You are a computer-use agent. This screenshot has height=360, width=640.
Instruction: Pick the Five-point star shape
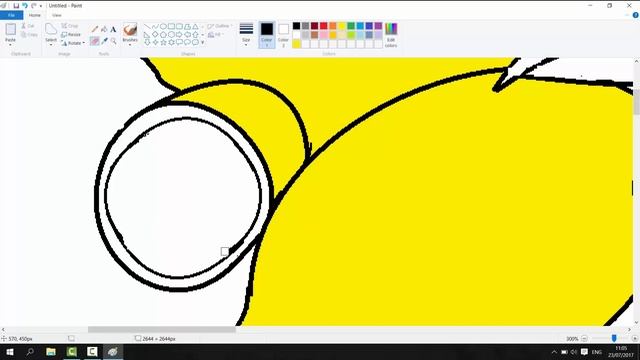tap(163, 42)
